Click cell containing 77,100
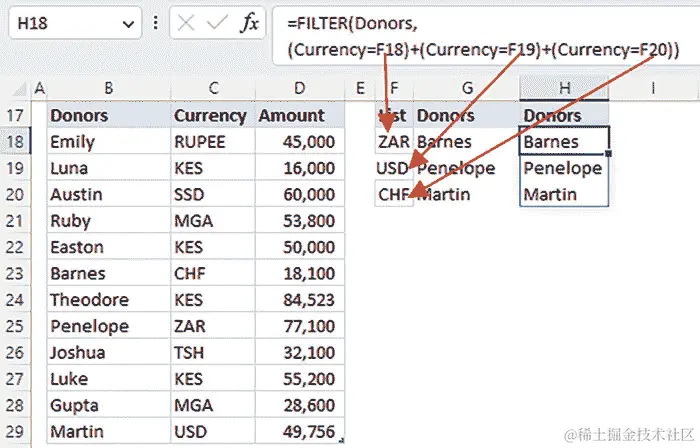Screen dimensions: 700x448 (x=300, y=326)
